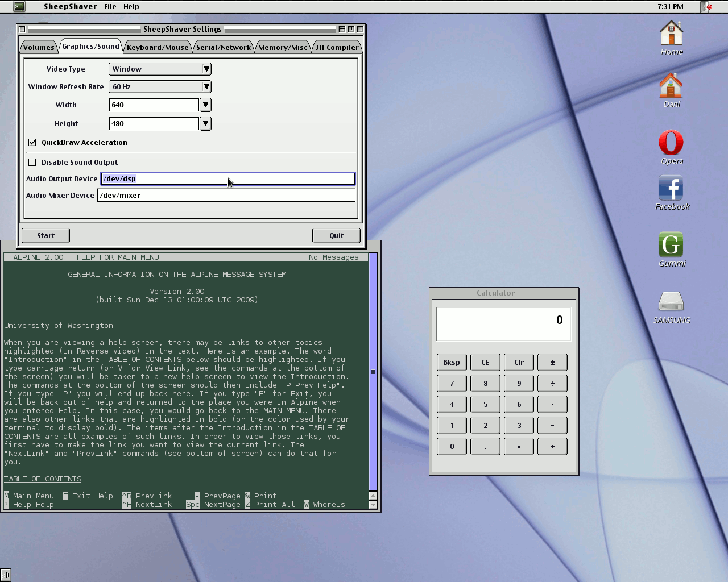
Task: Click "University of Washington" text in Alpine
Action: click(x=59, y=326)
